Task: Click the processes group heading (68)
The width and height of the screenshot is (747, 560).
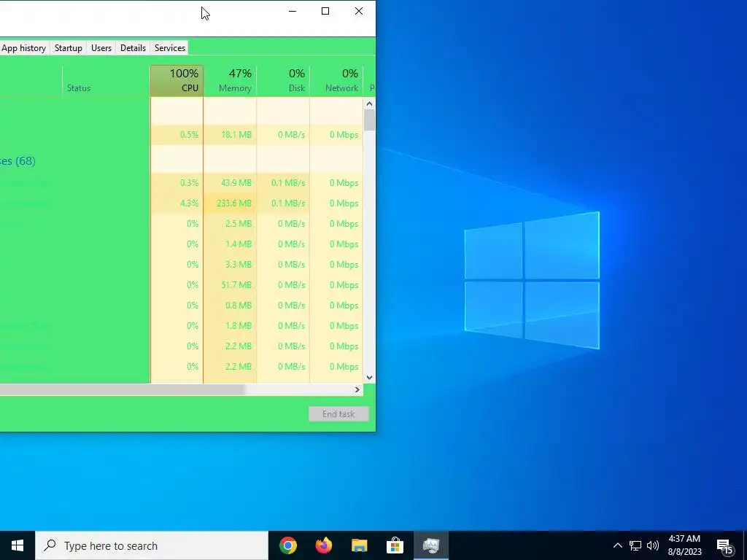Action: [18, 161]
